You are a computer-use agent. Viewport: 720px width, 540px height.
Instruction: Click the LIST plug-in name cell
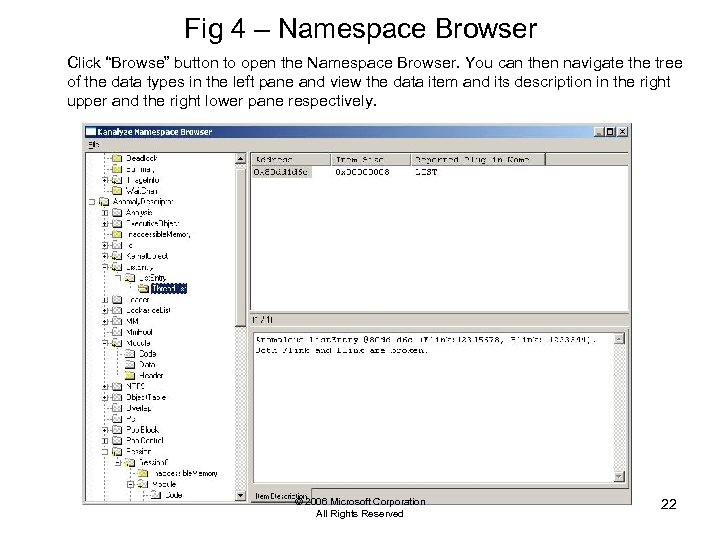(426, 172)
